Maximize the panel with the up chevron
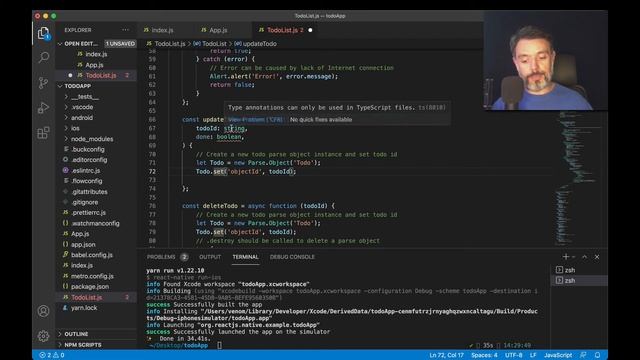 point(584,257)
